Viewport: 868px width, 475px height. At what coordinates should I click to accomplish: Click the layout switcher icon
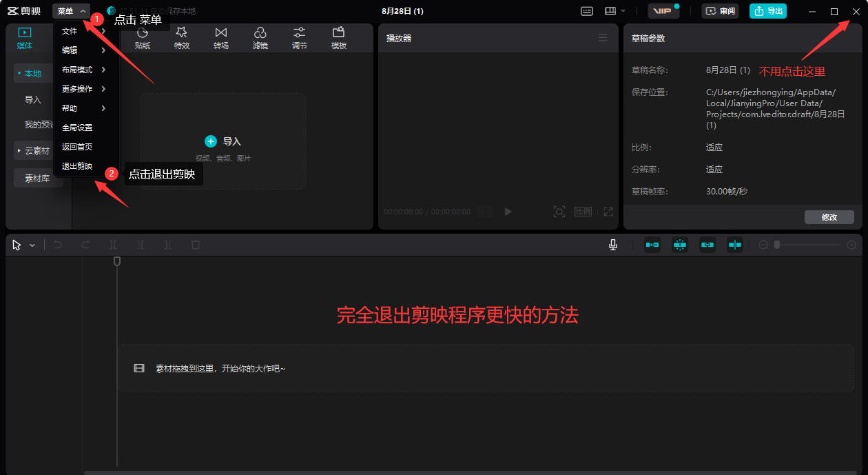(x=610, y=11)
